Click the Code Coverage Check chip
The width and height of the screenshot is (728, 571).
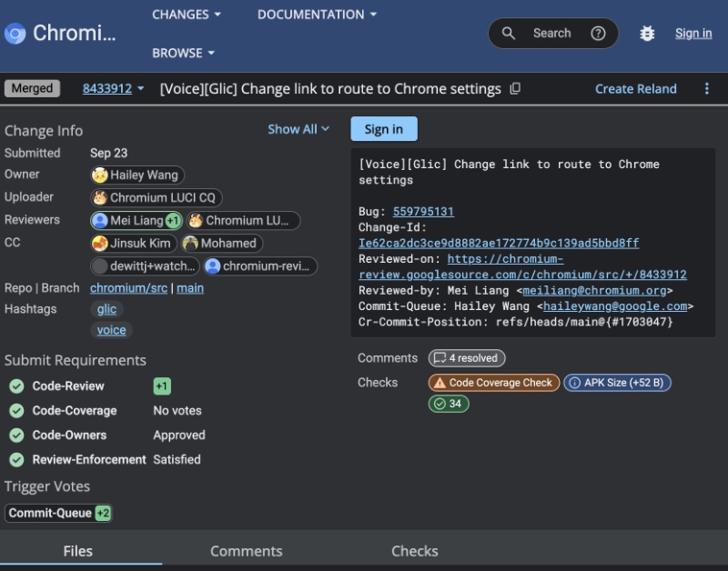[x=494, y=383]
